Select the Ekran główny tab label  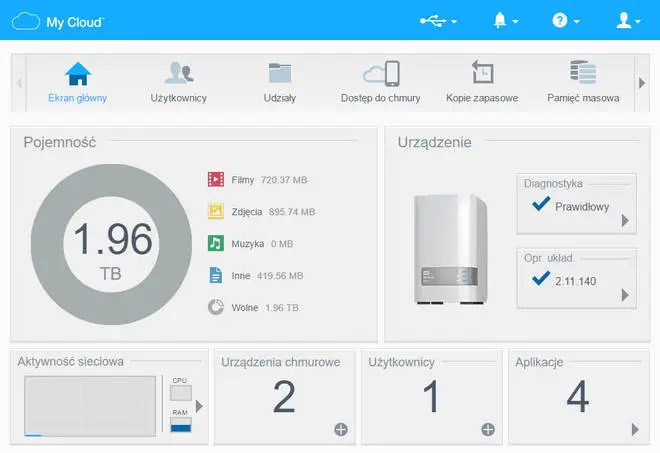77,98
